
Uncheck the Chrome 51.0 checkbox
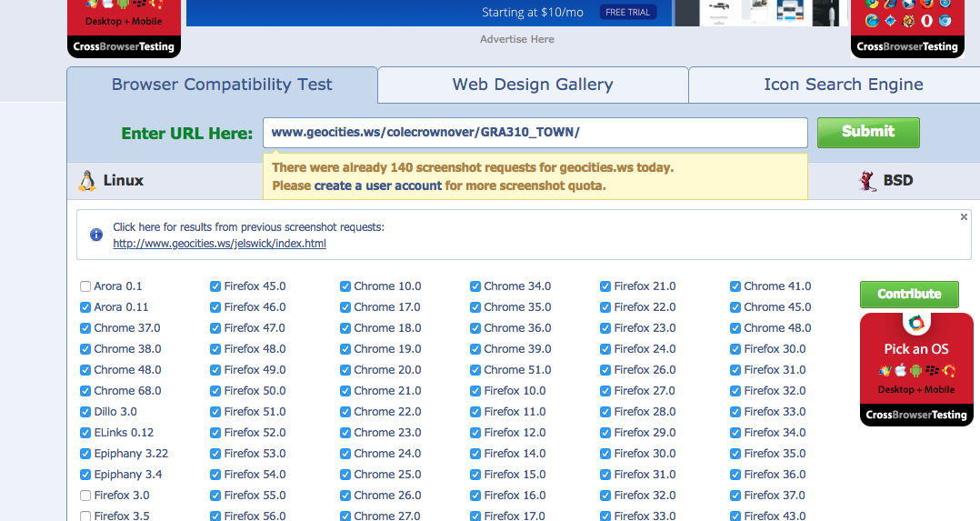click(x=475, y=370)
